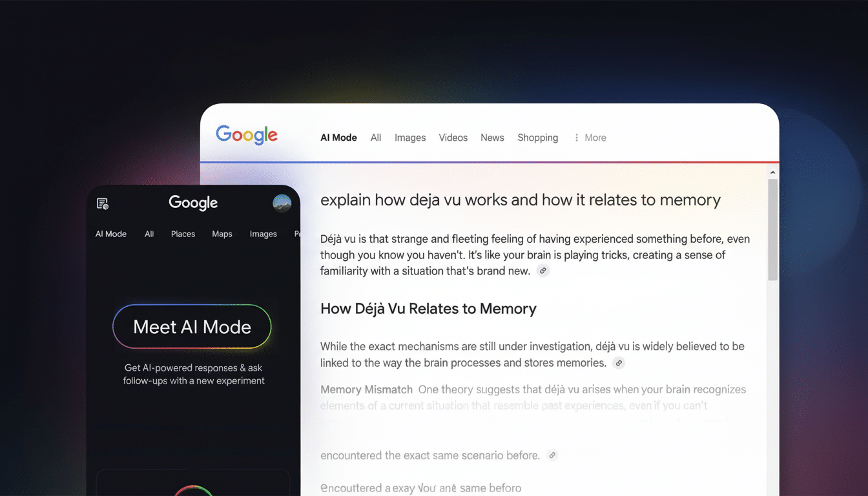Screen dimensions: 868x496
Task: Switch to the Videos results tab
Action: click(453, 138)
